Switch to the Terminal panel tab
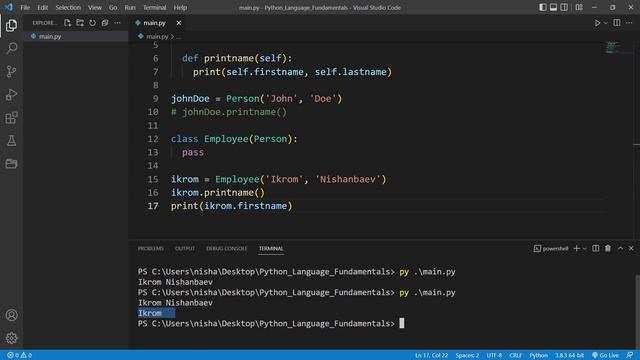The width and height of the screenshot is (640, 360). (x=271, y=249)
